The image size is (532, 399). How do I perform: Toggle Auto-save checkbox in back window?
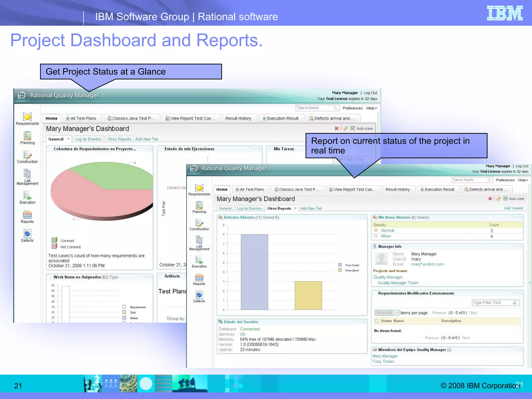(x=353, y=128)
